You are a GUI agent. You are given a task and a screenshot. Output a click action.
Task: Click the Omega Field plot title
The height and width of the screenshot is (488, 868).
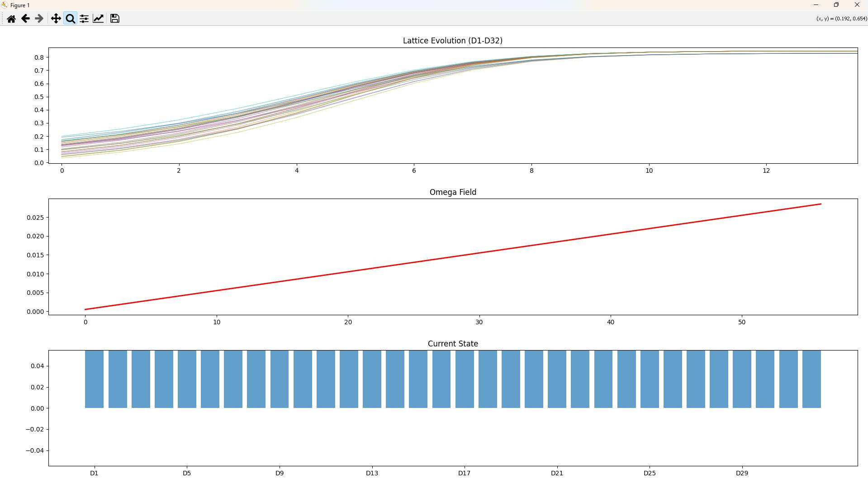coord(452,192)
